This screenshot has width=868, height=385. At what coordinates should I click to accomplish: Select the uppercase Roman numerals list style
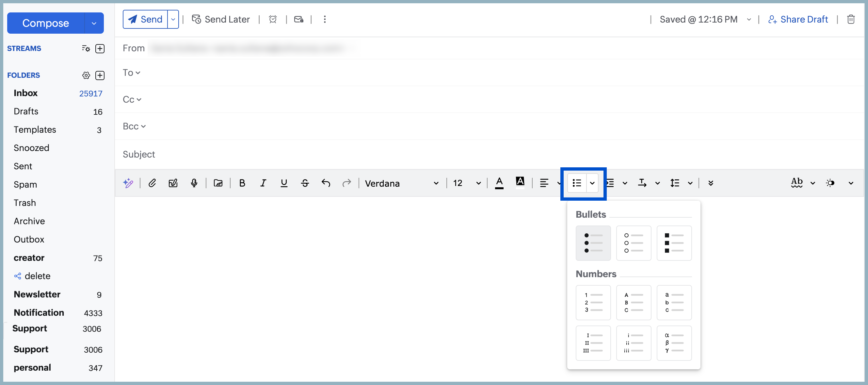[593, 343]
